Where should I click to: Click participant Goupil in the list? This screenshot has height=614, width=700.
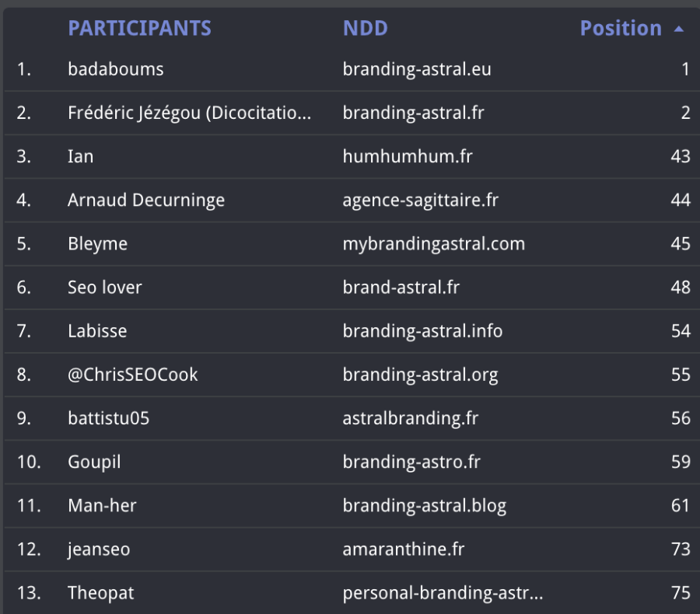pos(94,462)
